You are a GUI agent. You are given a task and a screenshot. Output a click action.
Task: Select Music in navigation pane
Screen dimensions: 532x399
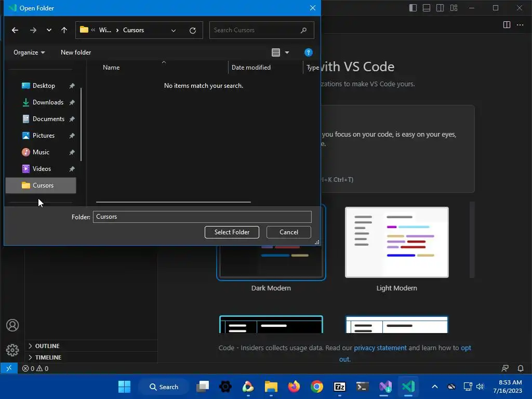click(x=41, y=152)
